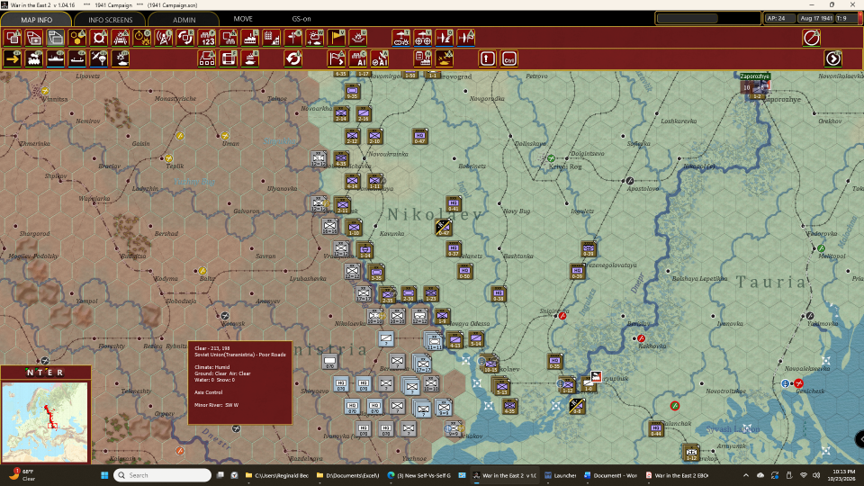This screenshot has width=864, height=486.
Task: Open the New Self-Vs-Self browser taskbar item
Action: 419,475
